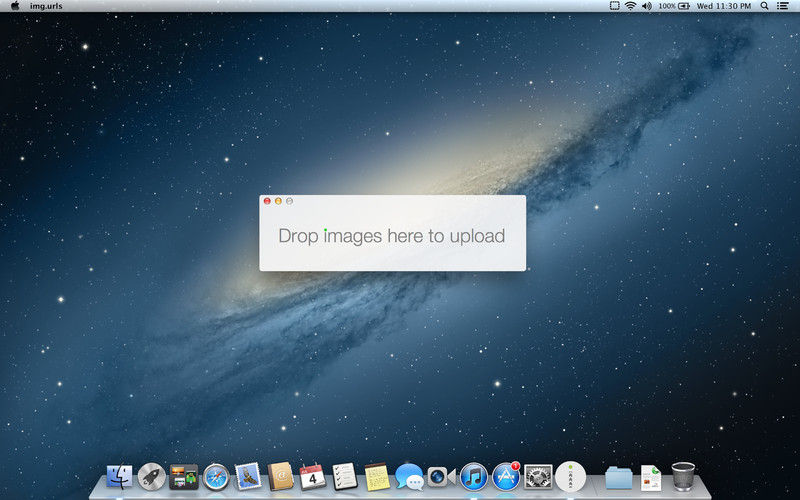Click the round white img.urls Dock icon
This screenshot has width=800, height=500.
570,477
